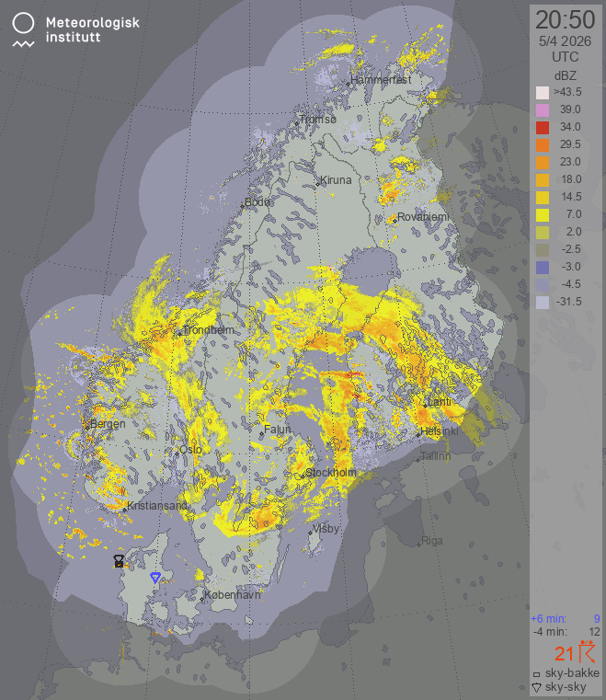Click the +6 min lightning count row

click(x=565, y=618)
